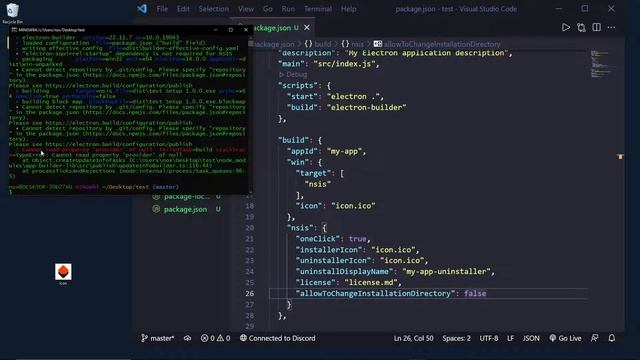Image resolution: width=640 pixels, height=360 pixels.
Task: Open the errors and warnings count
Action: coord(215,338)
